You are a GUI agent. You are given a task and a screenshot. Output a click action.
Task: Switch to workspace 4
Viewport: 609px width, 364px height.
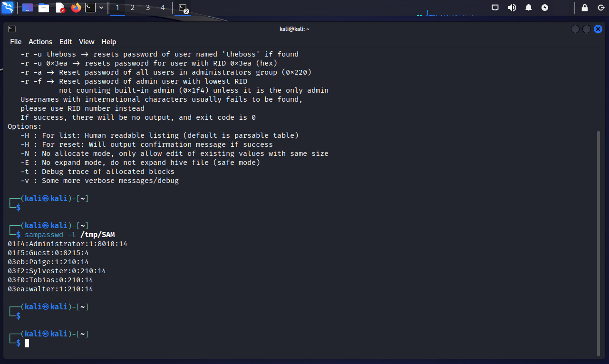point(163,8)
